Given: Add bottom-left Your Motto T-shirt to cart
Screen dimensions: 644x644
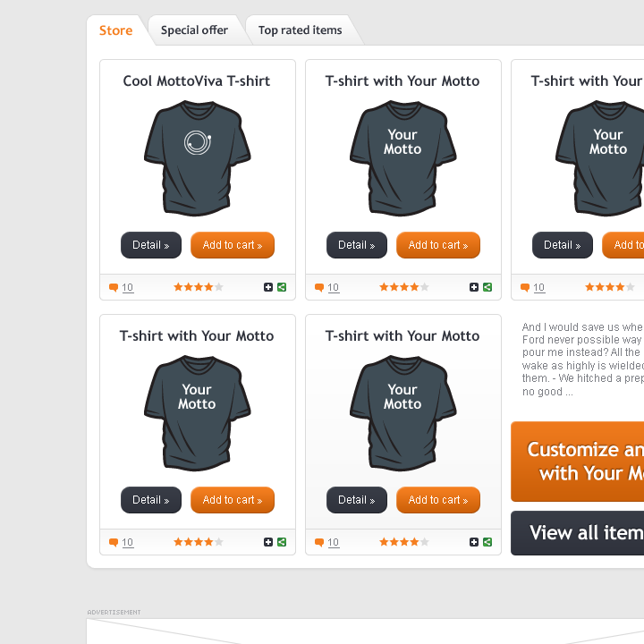Looking at the screenshot, I should pos(233,500).
